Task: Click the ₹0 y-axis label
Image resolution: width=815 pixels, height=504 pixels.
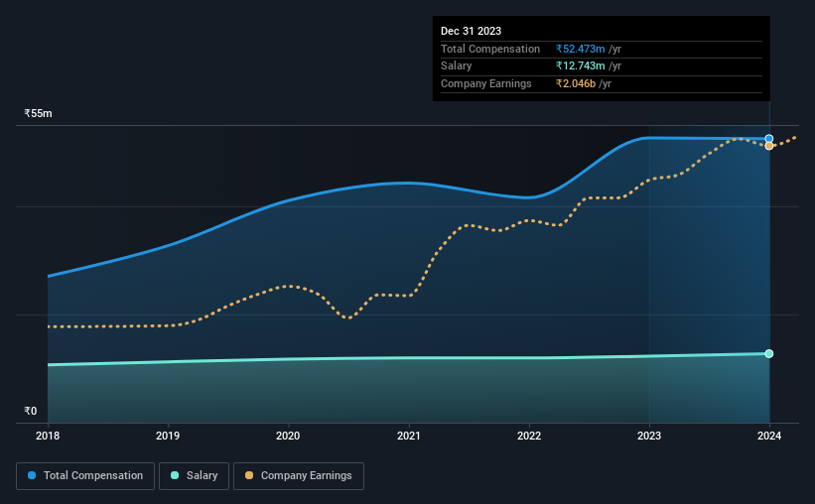Action: tap(30, 411)
